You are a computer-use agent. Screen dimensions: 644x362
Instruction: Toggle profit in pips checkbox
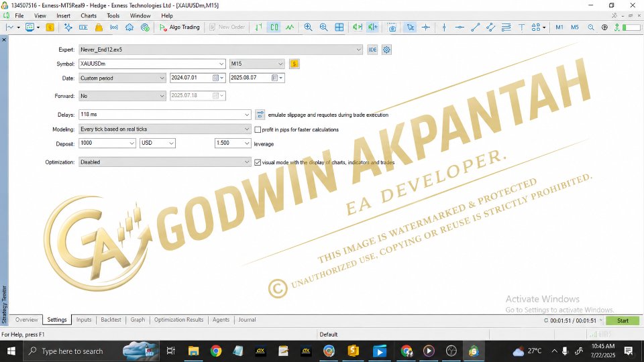point(258,129)
